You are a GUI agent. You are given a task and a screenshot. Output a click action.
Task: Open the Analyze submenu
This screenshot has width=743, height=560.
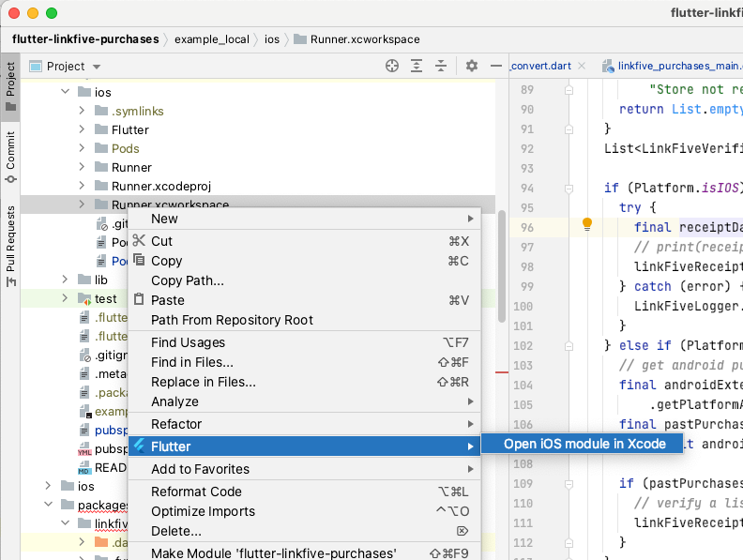coord(304,401)
